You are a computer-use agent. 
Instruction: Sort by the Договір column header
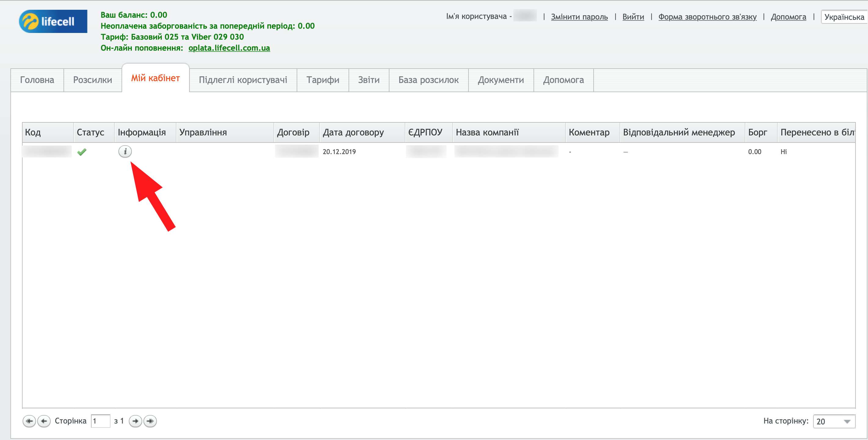[297, 132]
